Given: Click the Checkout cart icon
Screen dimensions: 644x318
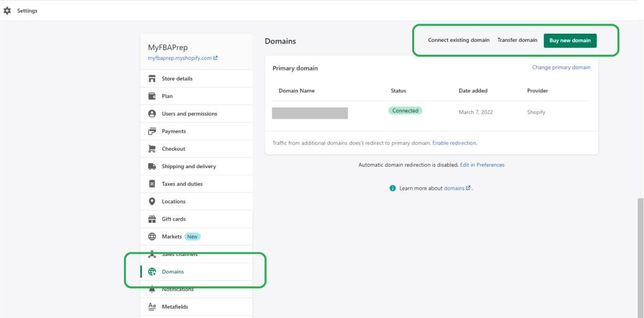Looking at the screenshot, I should click(x=152, y=149).
